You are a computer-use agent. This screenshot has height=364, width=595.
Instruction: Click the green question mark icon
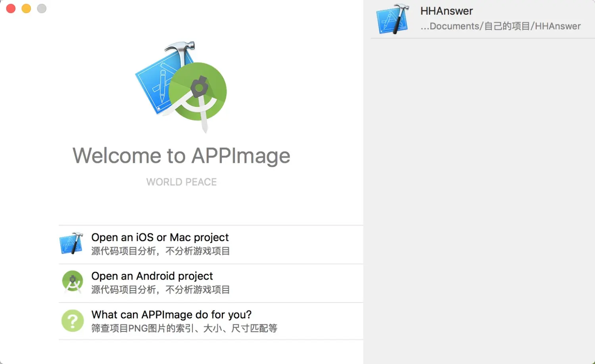click(x=73, y=321)
